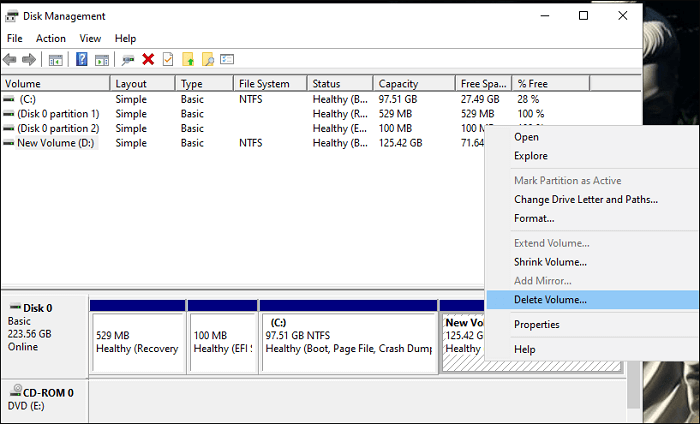The height and width of the screenshot is (424, 700).
Task: Click the checkmark Properties toolbar icon
Action: tap(168, 60)
